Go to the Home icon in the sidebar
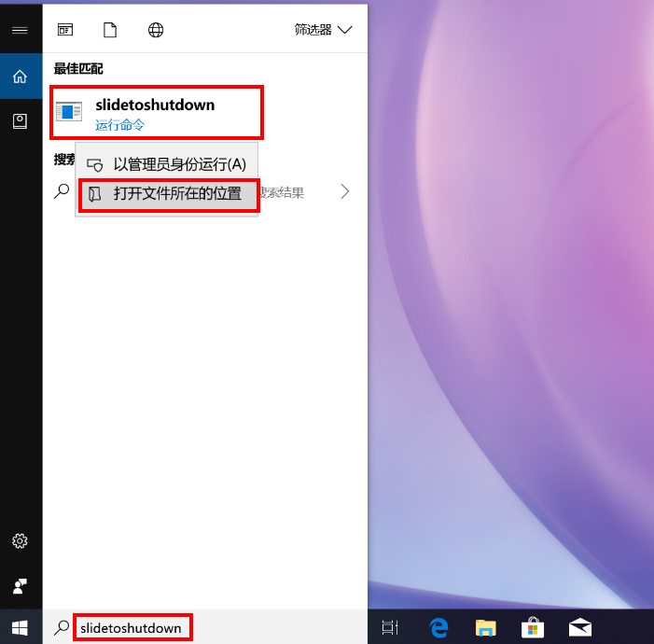 (20, 77)
